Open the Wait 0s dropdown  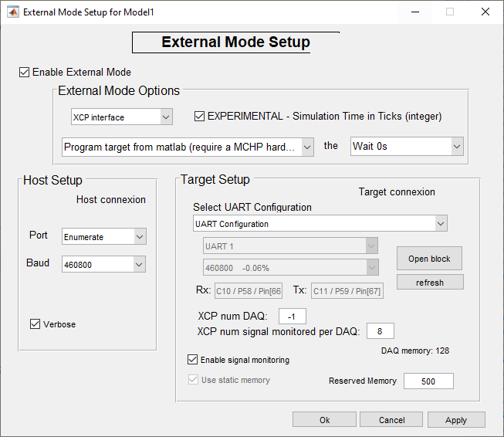click(x=406, y=147)
